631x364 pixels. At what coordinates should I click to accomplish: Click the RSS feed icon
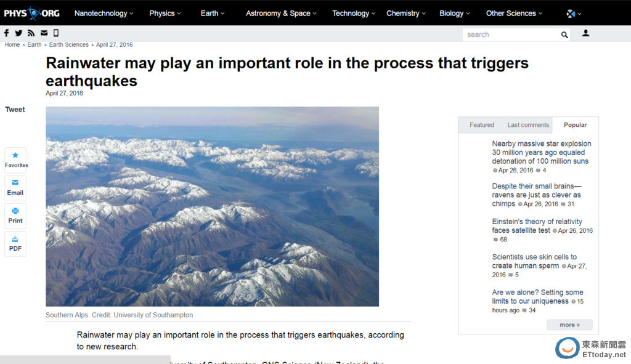pos(31,33)
